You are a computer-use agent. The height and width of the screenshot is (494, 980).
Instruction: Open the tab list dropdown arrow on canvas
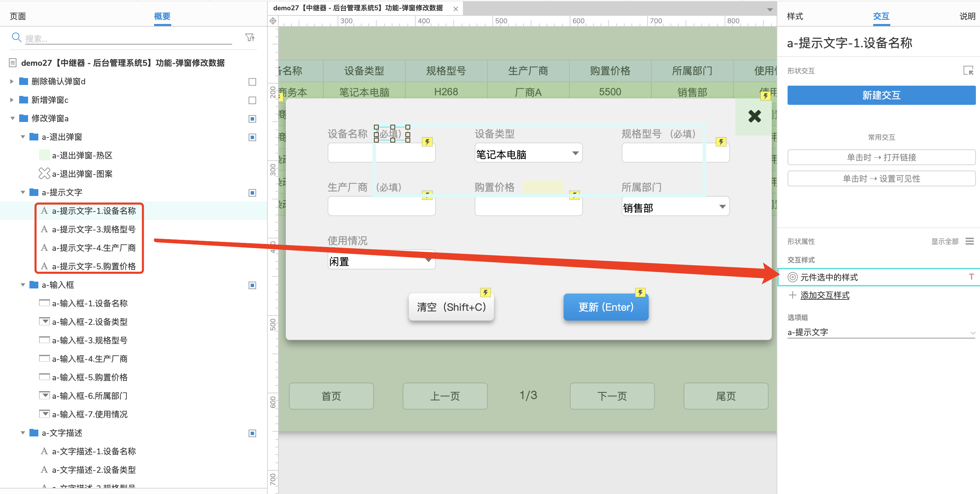[770, 10]
